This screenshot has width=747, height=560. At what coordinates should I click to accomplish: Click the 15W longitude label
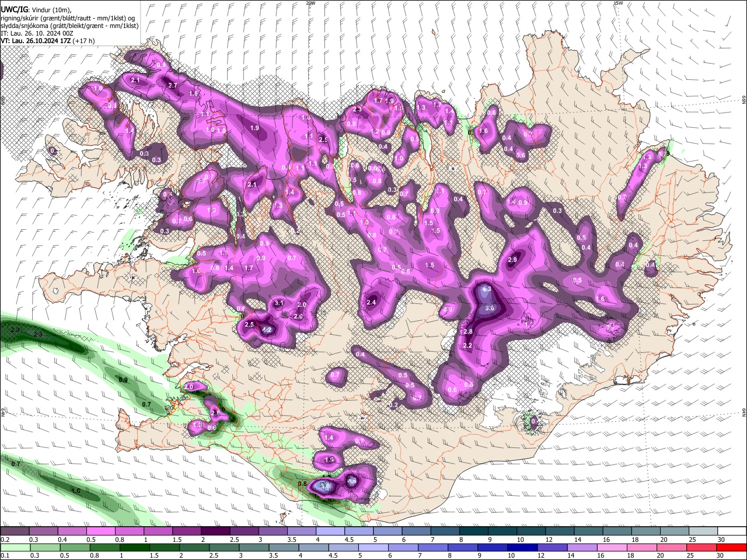coord(619,3)
